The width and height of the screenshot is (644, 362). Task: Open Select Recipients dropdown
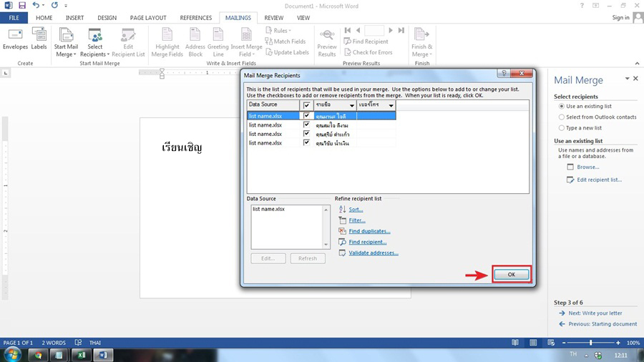95,42
